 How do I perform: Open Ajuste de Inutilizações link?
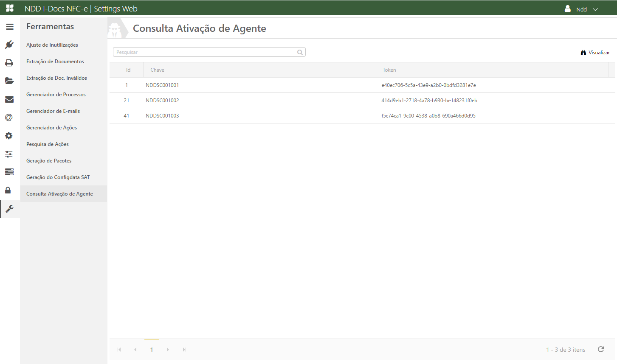(x=52, y=45)
